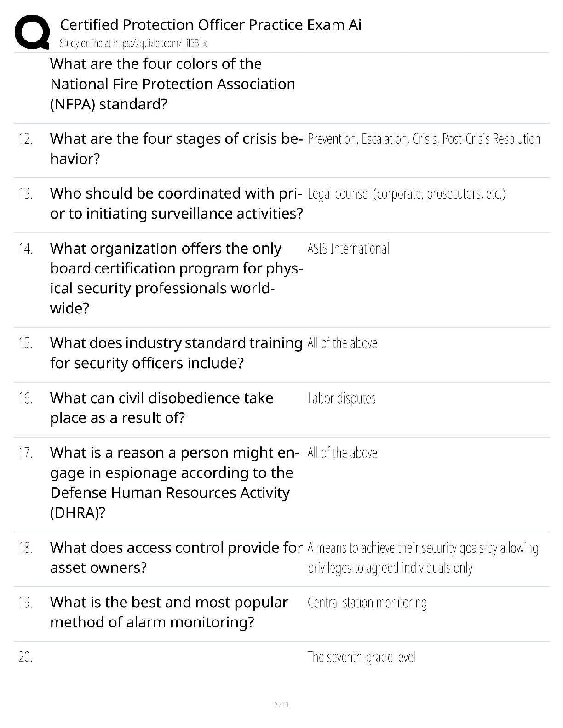Screen dimensions: 563x728
Task: Select question 14 about board certification program
Action: pos(176,278)
